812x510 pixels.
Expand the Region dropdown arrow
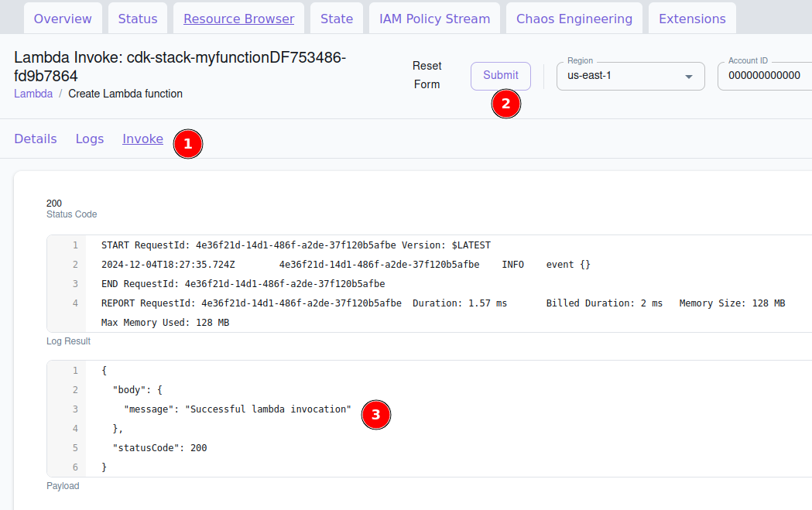click(x=689, y=77)
